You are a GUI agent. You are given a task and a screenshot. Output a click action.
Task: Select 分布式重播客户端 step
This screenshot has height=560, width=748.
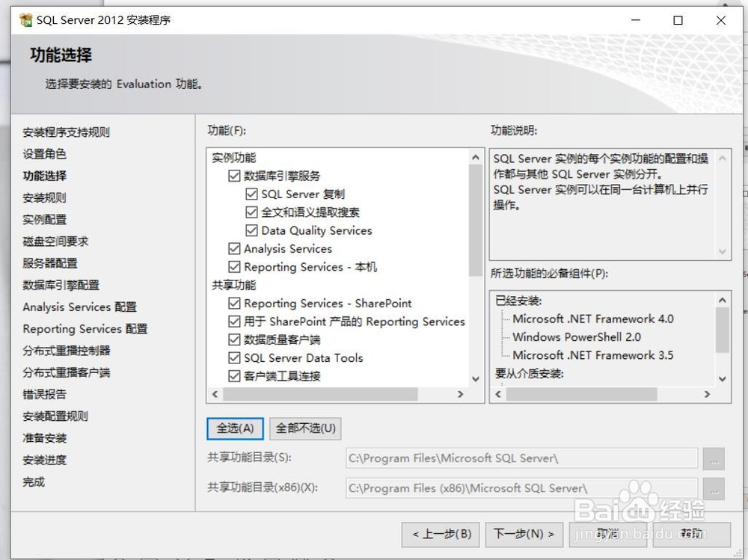tap(67, 372)
